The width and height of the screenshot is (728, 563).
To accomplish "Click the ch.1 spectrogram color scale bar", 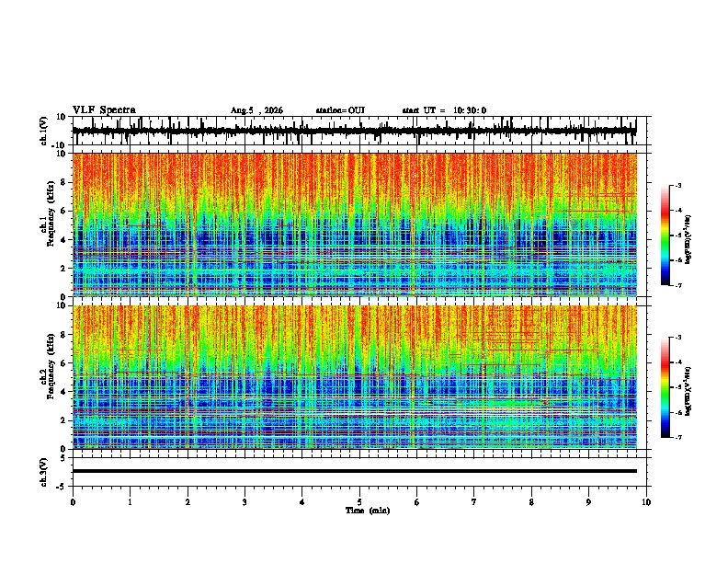I will (x=665, y=236).
